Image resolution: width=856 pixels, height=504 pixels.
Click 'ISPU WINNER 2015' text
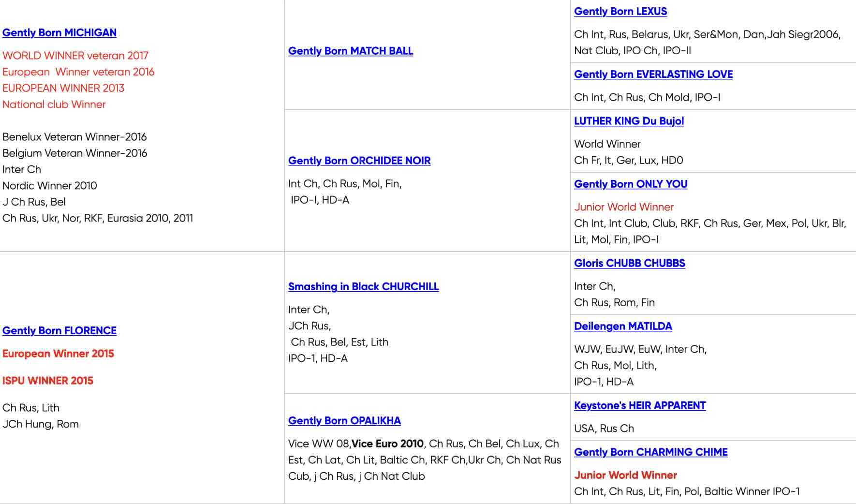(48, 381)
